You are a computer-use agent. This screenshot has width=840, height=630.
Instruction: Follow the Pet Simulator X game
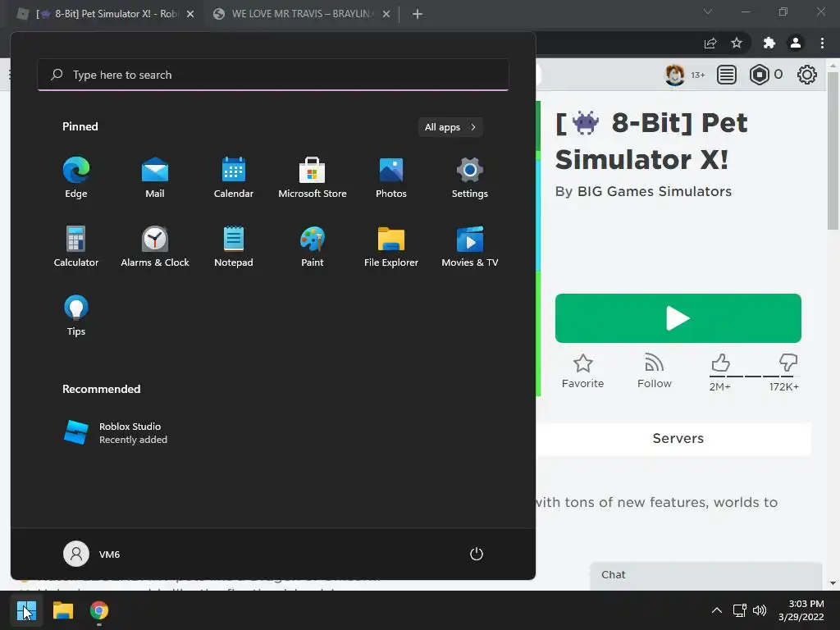(654, 371)
